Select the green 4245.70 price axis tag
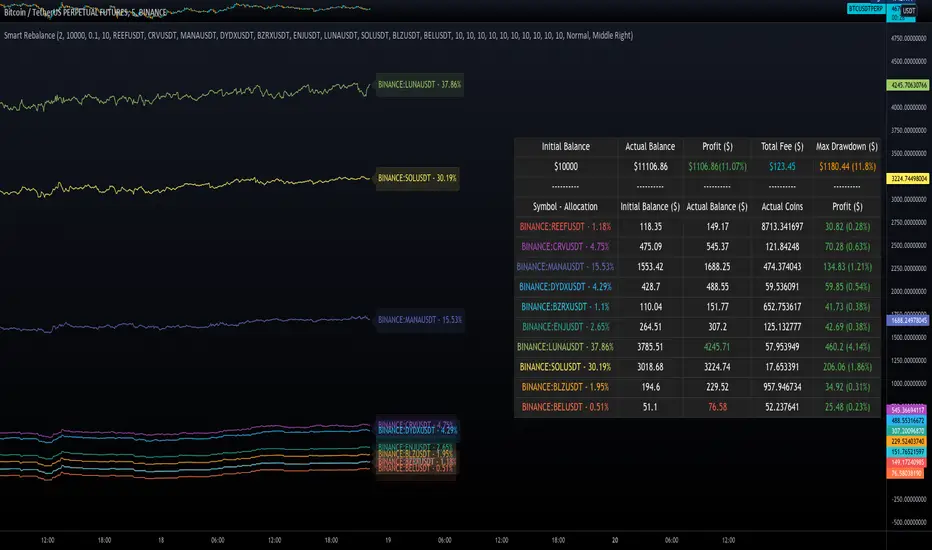This screenshot has height=550, width=932. [x=909, y=85]
